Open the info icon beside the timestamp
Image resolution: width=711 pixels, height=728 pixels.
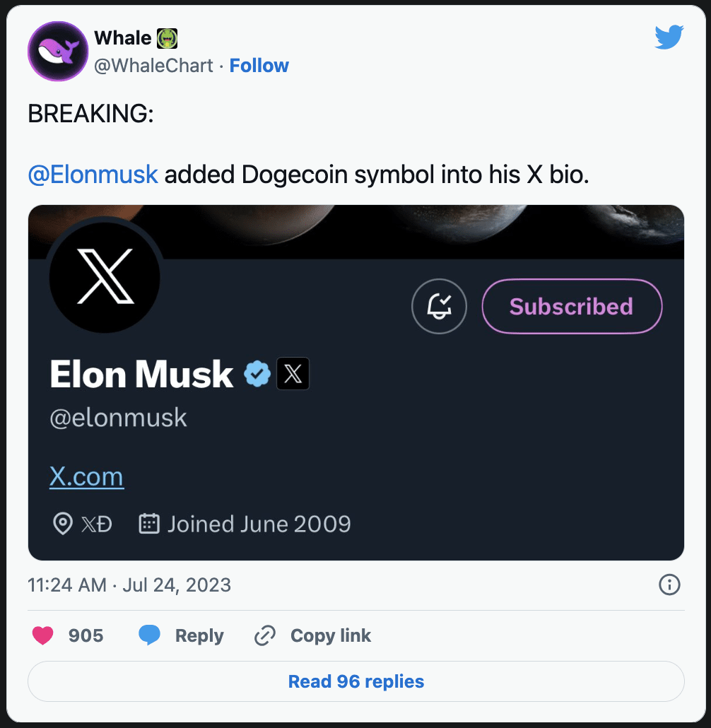tap(669, 585)
